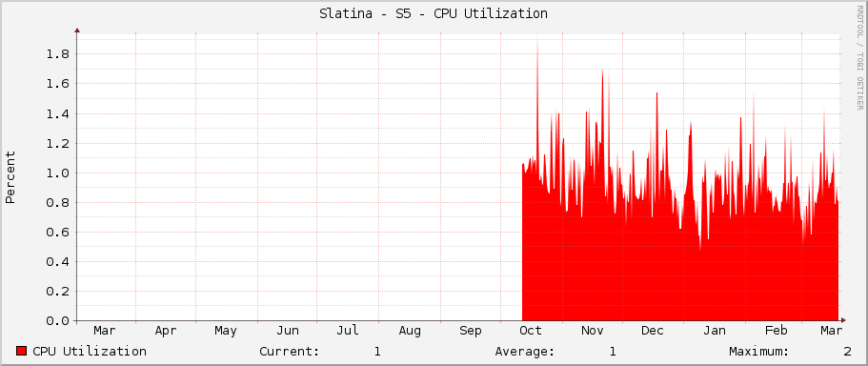
Task: Click the 'Dec' month label on the x-axis
Action: pyautogui.click(x=653, y=331)
